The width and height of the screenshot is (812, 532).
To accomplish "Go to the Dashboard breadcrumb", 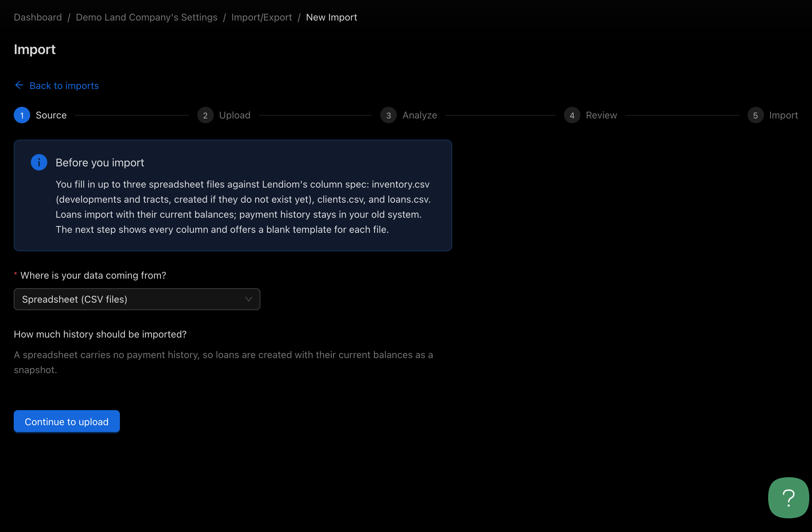I will pos(38,17).
